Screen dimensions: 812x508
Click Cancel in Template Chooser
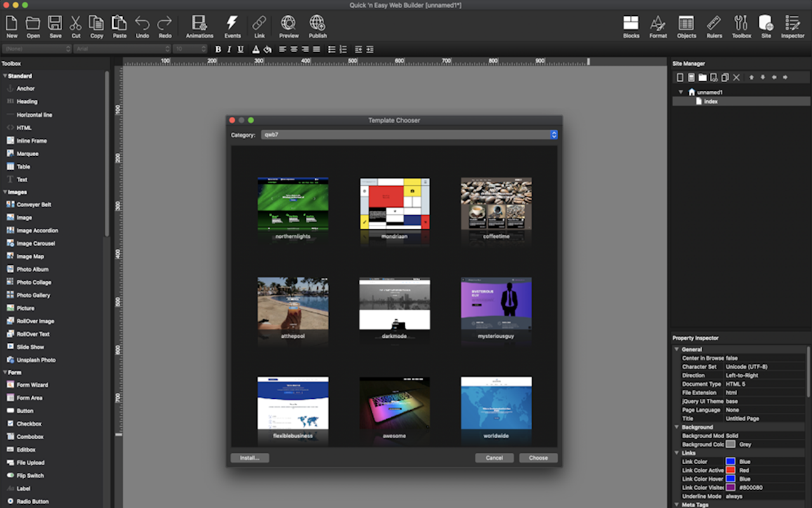coord(494,458)
